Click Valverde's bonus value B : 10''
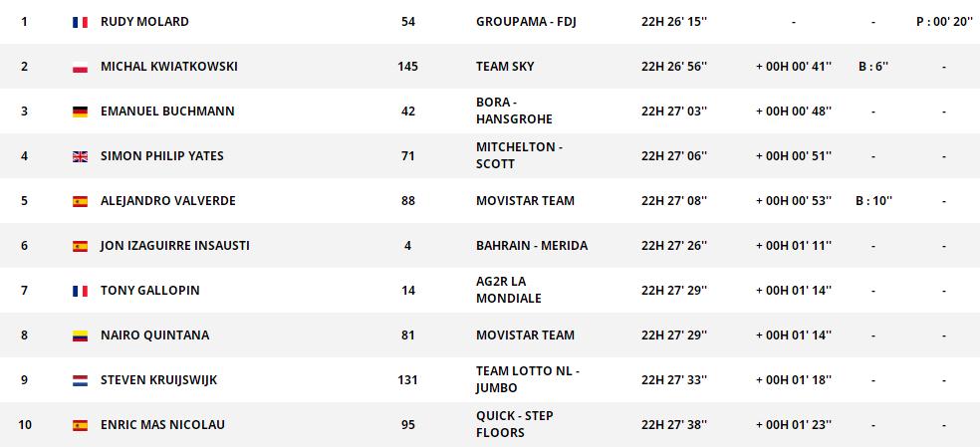Viewport: 980px width, 447px height. coord(873,201)
